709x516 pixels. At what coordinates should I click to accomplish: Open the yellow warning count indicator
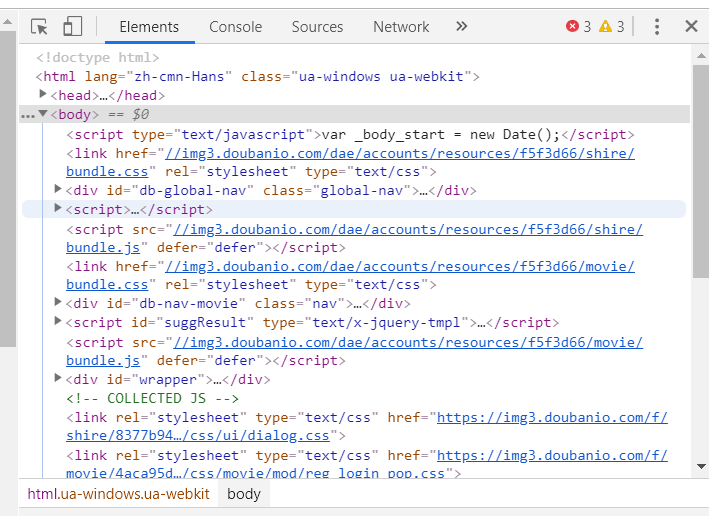[611, 27]
